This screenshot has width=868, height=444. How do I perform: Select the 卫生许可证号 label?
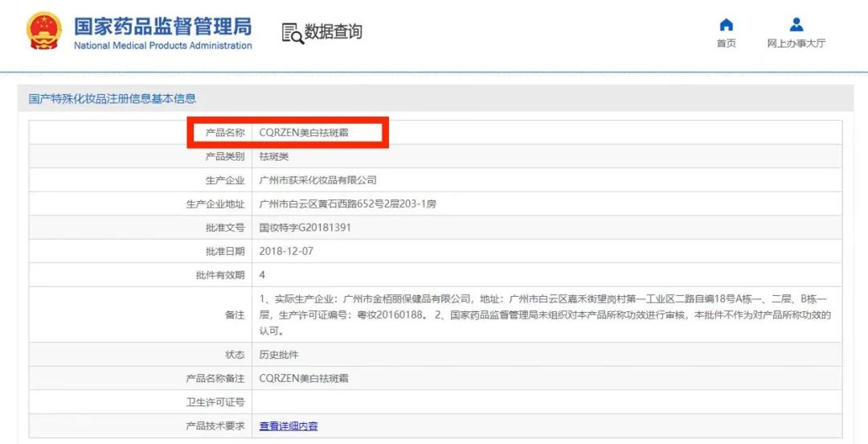tap(215, 402)
